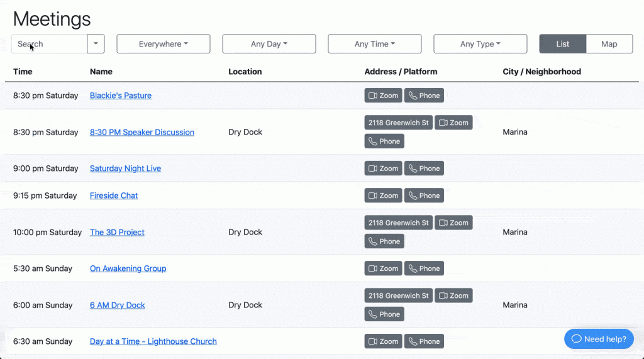Click Zoom badge for Saturday Night Live
This screenshot has height=359, width=644.
[383, 168]
